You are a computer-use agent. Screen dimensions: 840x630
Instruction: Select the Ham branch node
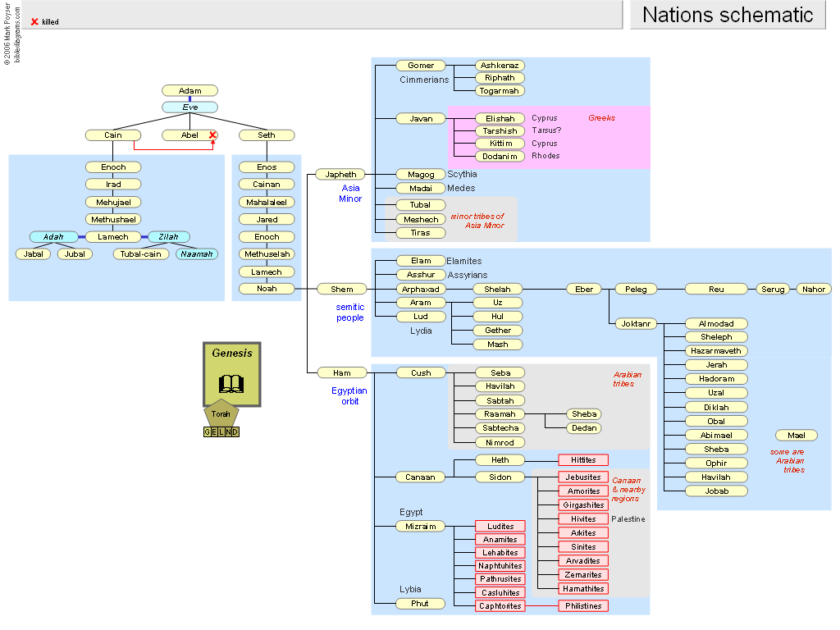click(x=341, y=372)
